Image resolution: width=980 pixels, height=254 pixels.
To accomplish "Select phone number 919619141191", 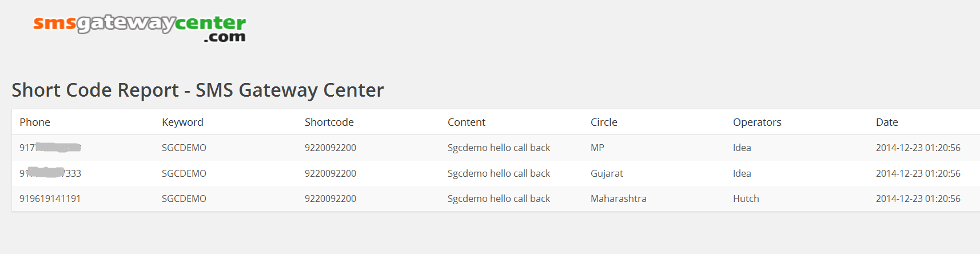I will [50, 199].
